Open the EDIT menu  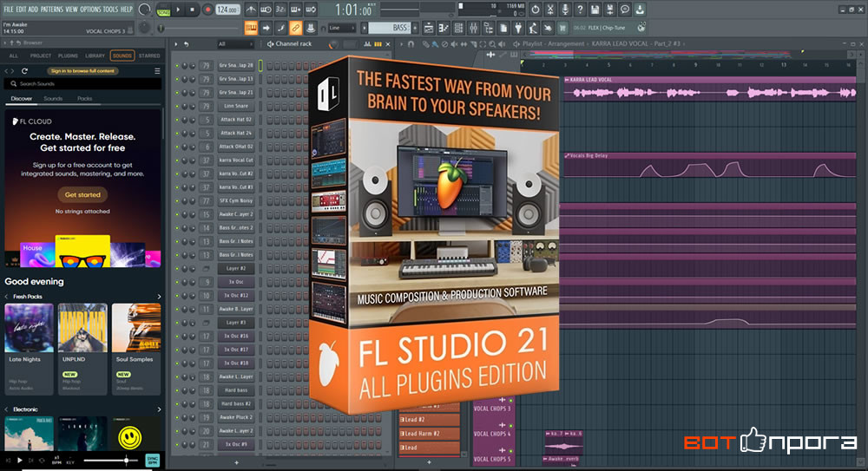[x=21, y=10]
